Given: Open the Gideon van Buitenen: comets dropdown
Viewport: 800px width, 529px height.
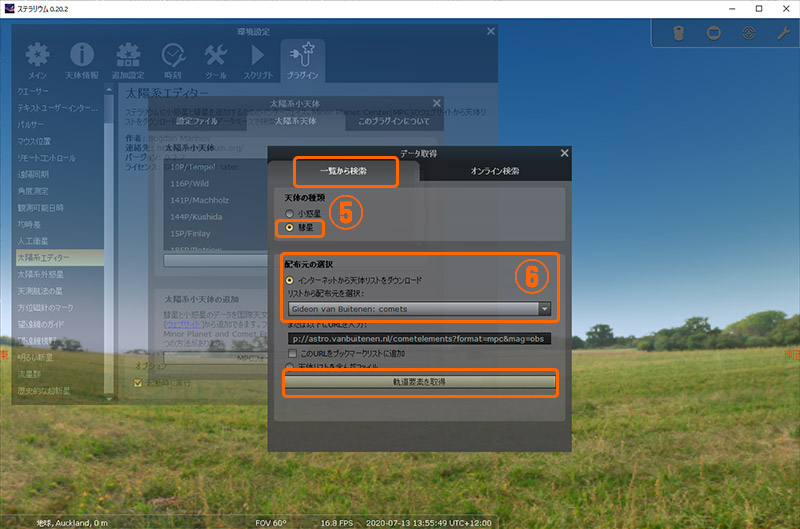Looking at the screenshot, I should [419, 309].
